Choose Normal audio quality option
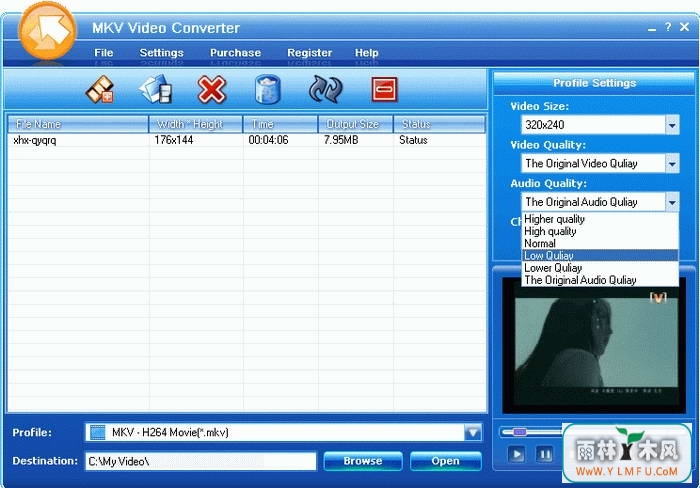 click(x=600, y=243)
